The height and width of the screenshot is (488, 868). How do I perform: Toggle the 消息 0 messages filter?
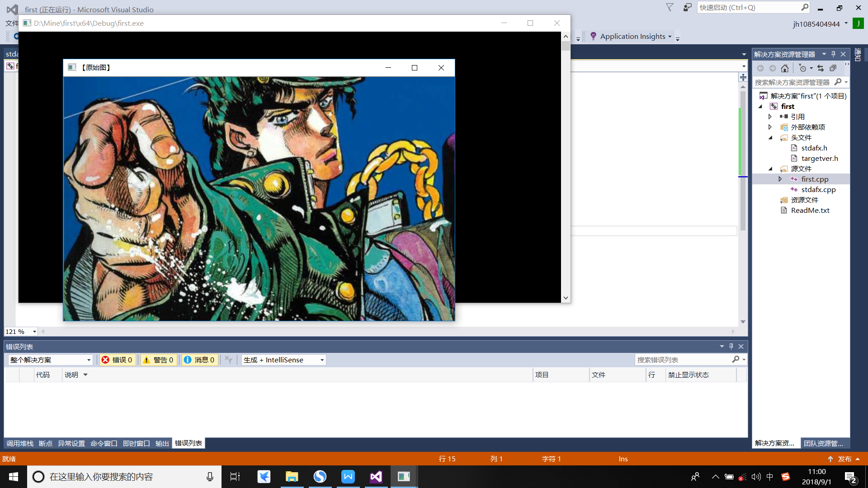coord(199,360)
